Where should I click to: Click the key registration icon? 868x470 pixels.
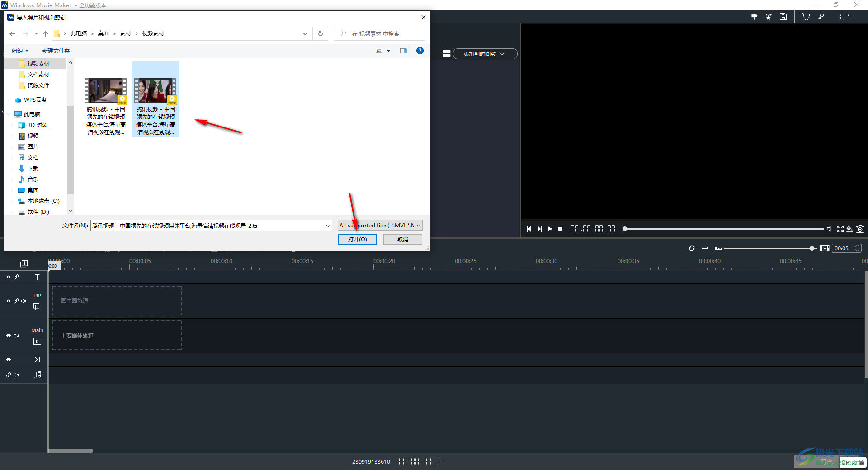[821, 17]
